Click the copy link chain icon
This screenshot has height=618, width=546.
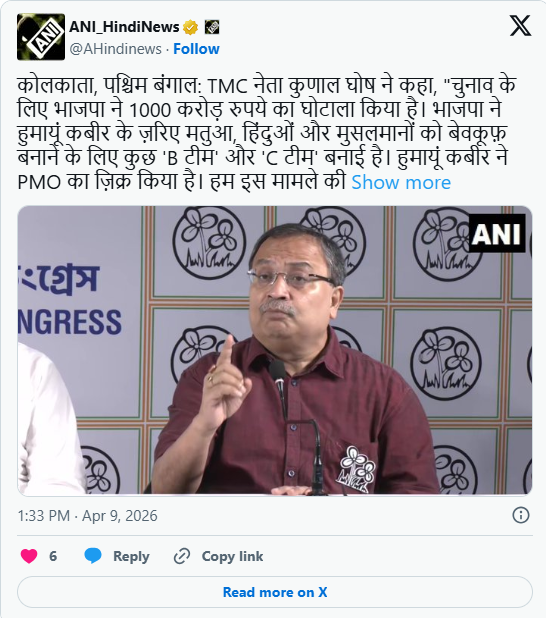(182, 556)
